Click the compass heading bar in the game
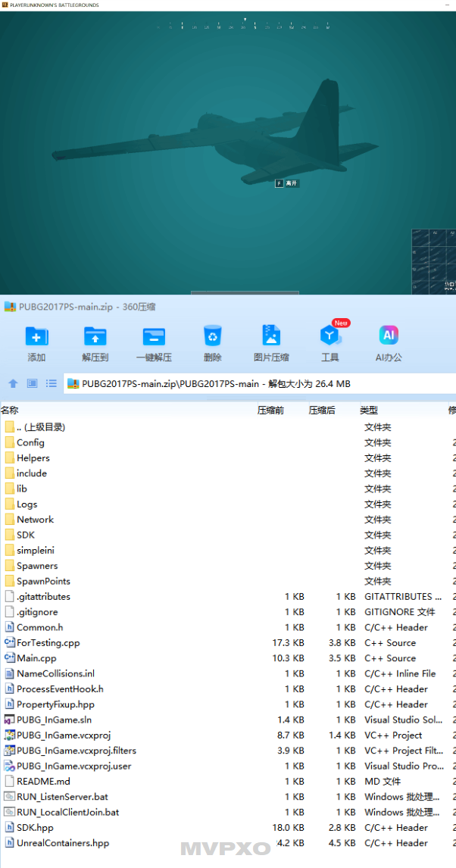The width and height of the screenshot is (456, 868). (243, 26)
